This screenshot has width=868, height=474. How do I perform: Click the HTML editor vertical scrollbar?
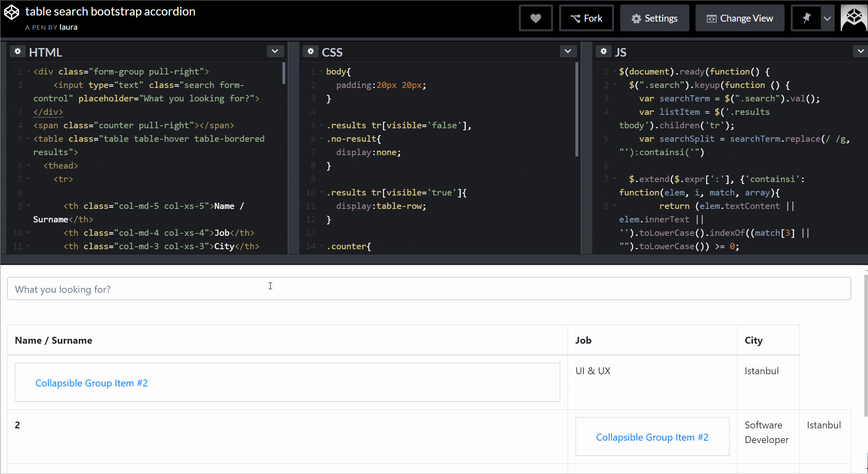(284, 73)
